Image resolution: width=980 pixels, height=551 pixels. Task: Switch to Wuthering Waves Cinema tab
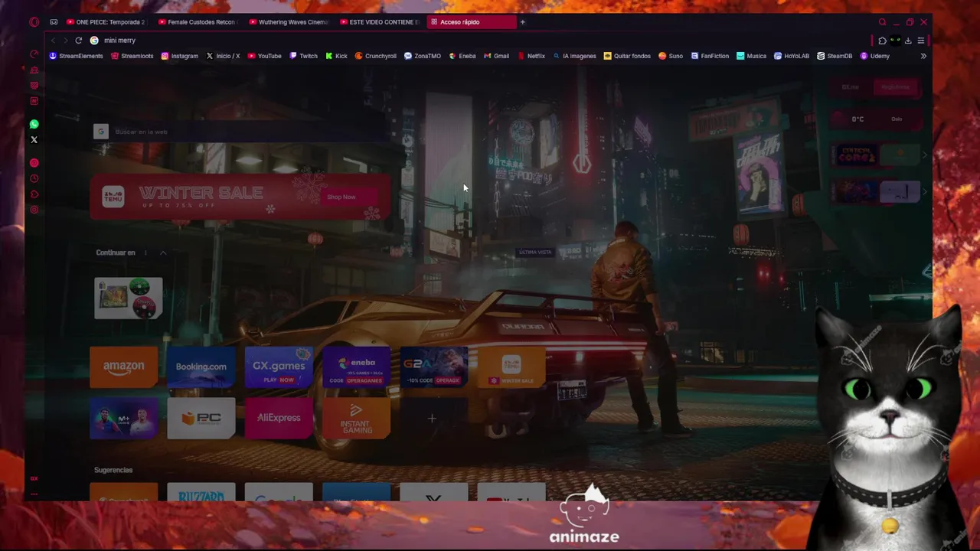pos(289,22)
